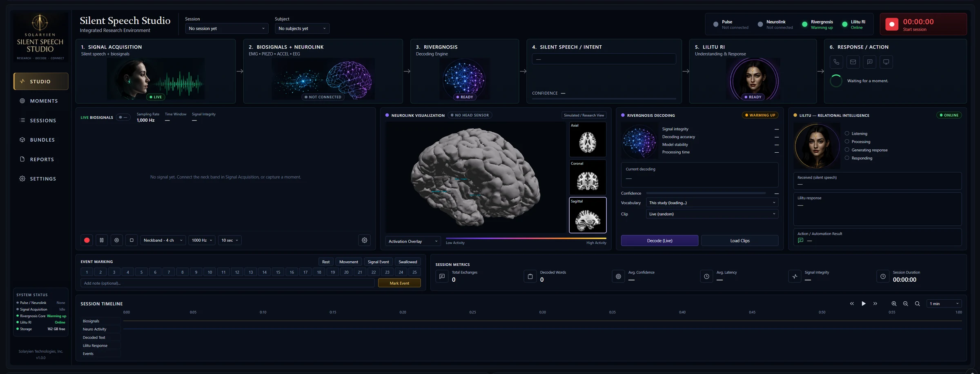Screen dimensions: 980x374
Task: Select the Generating response radio option
Action: click(847, 150)
